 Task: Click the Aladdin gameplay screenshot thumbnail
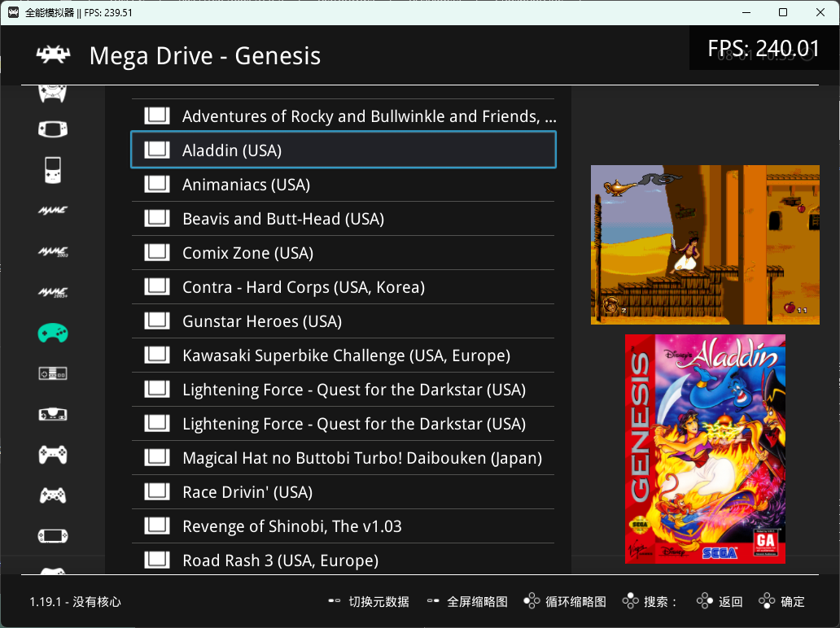tap(705, 245)
